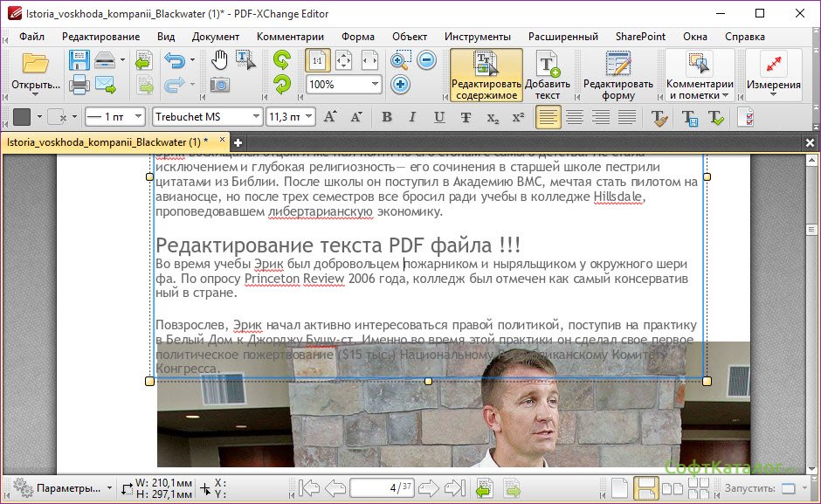The image size is (821, 504).
Task: Rotate the view with the upper green arrow
Action: (x=282, y=60)
